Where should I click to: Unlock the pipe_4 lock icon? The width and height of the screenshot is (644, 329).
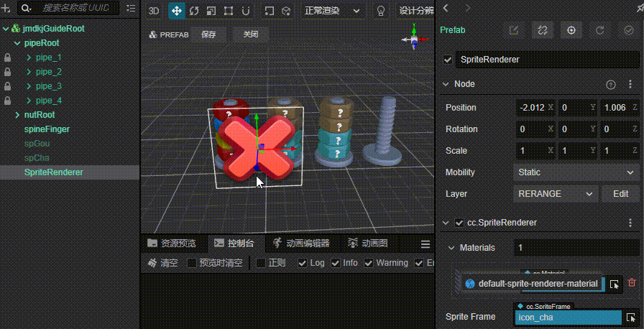(7, 101)
